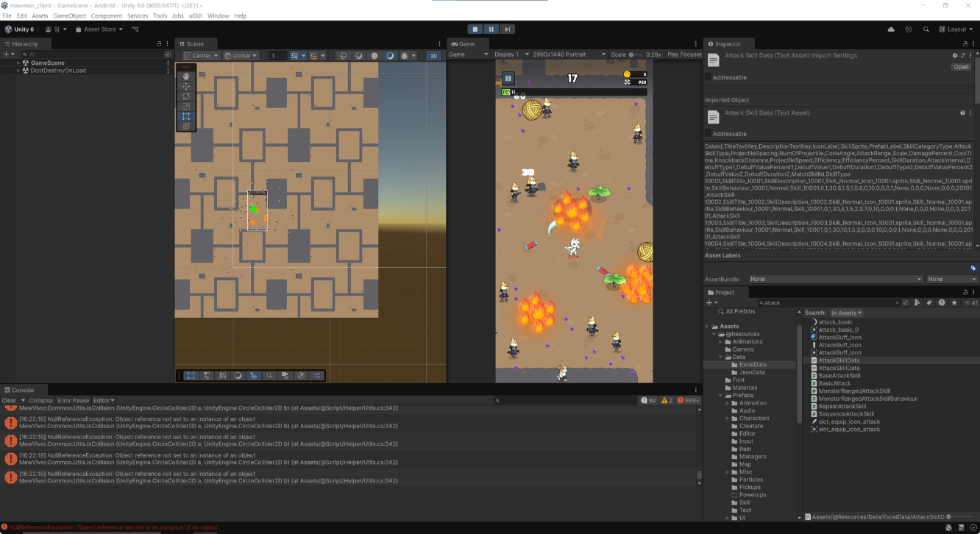Select the Move tool in Scene overlay
Image resolution: width=980 pixels, height=534 pixels.
(x=186, y=86)
